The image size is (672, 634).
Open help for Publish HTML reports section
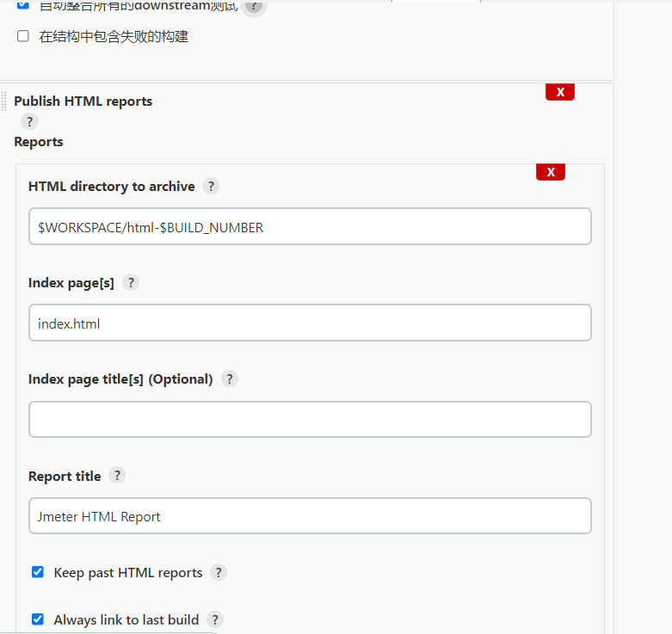pyautogui.click(x=30, y=121)
